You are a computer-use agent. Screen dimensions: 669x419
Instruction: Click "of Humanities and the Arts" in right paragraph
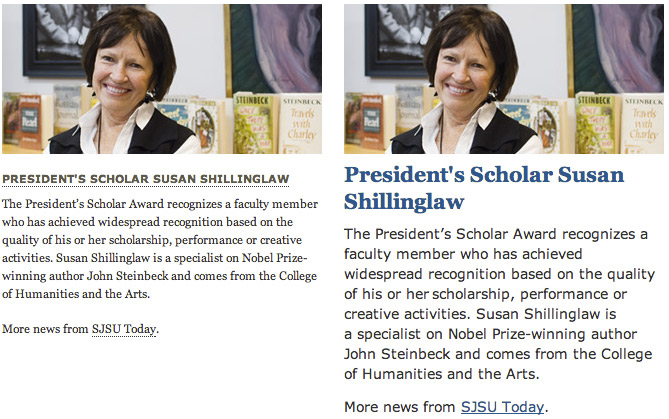(x=441, y=375)
